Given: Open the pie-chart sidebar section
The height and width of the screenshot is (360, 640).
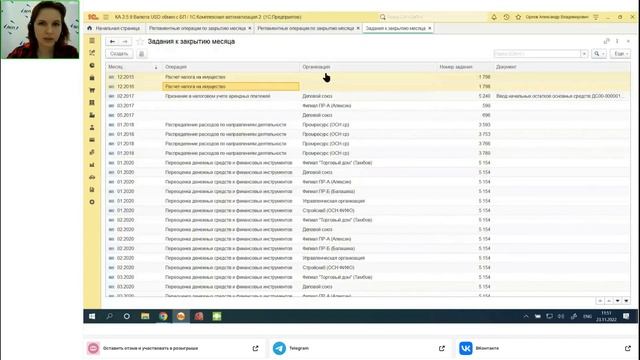Looking at the screenshot, I should pyautogui.click(x=92, y=65).
